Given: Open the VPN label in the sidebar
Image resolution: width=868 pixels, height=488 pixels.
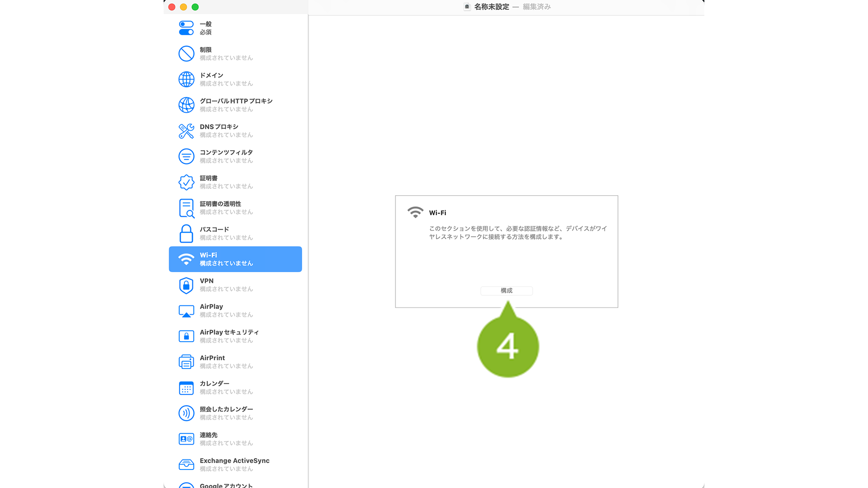Looking at the screenshot, I should (207, 281).
